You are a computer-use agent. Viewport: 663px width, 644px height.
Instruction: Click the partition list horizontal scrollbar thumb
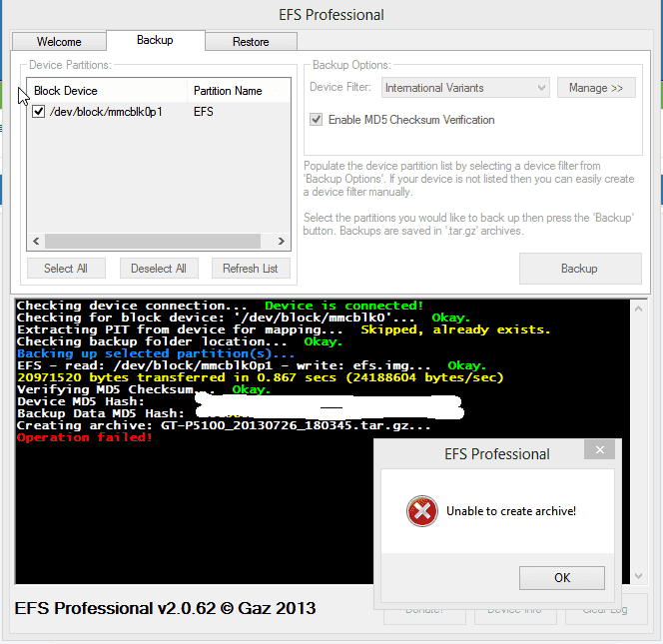coord(153,241)
